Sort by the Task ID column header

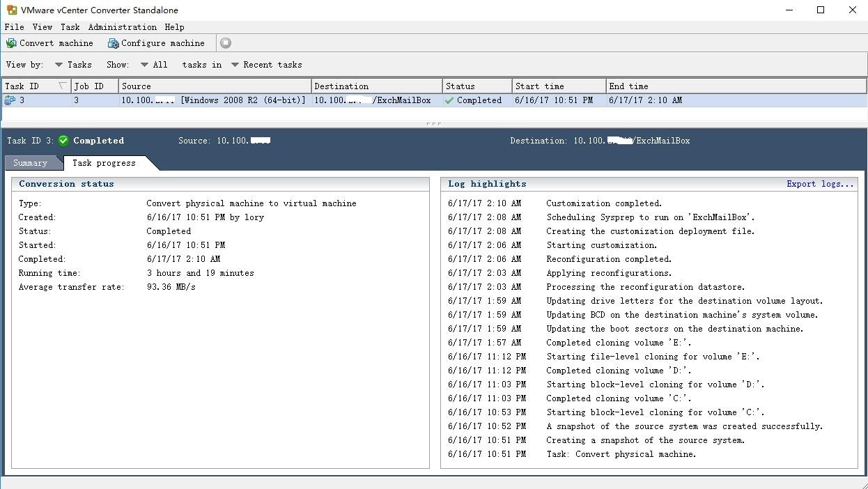pos(36,86)
